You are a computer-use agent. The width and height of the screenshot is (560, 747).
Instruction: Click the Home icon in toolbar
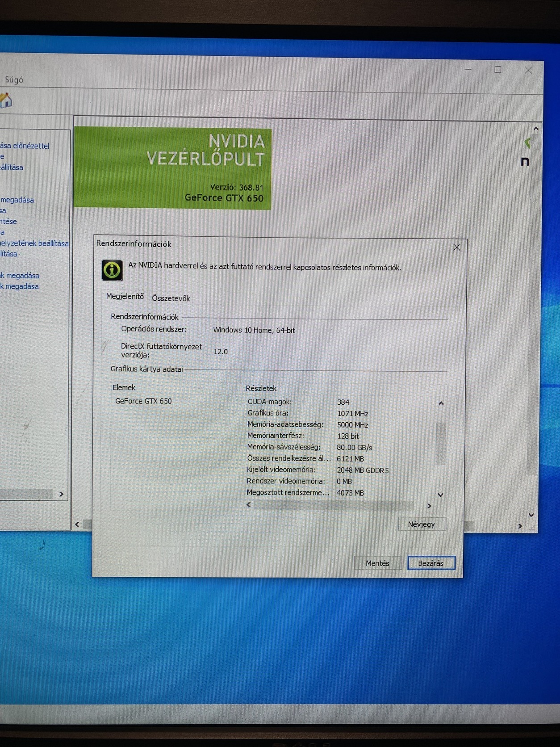pos(6,101)
